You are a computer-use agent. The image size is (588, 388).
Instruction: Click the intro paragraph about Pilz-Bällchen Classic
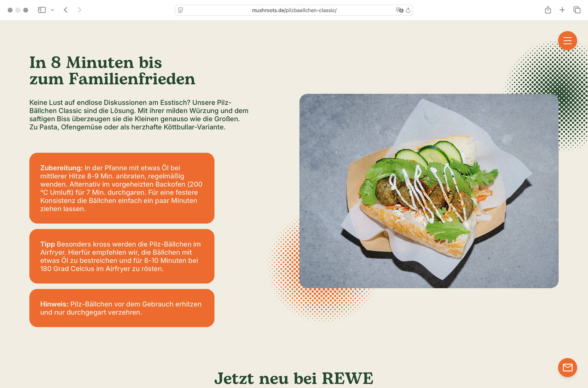[x=139, y=115]
